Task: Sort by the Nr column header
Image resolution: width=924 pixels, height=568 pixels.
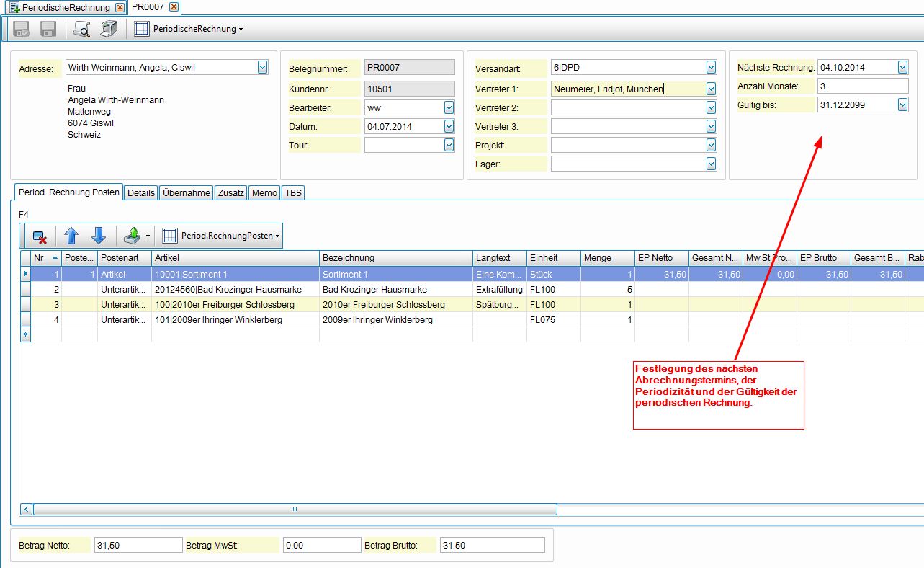Action: [x=46, y=257]
